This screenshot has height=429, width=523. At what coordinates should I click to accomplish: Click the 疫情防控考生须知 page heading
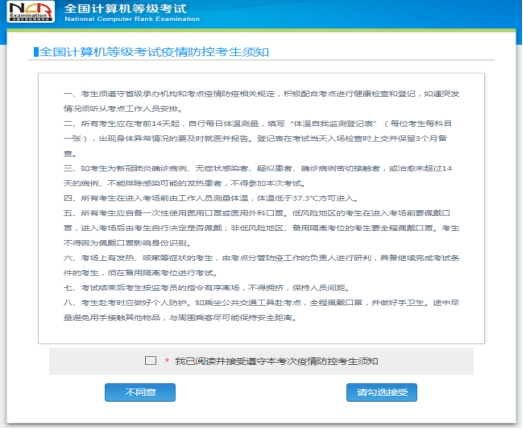pos(154,52)
